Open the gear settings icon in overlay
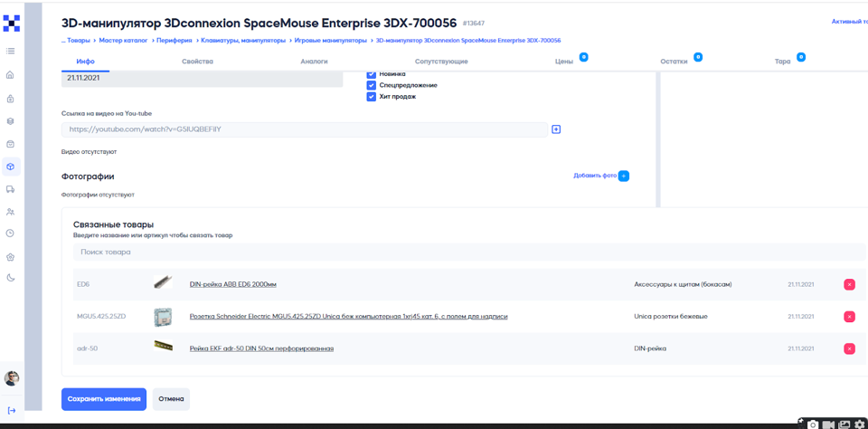This screenshot has height=429, width=868. 859,424
